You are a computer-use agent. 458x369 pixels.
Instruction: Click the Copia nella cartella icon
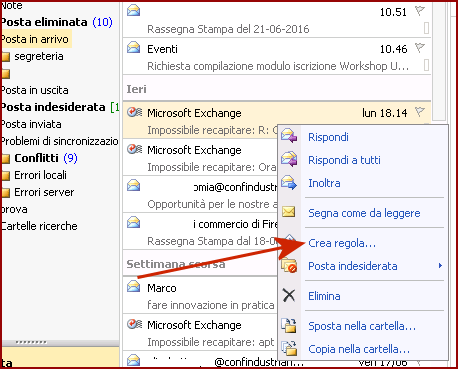289,348
